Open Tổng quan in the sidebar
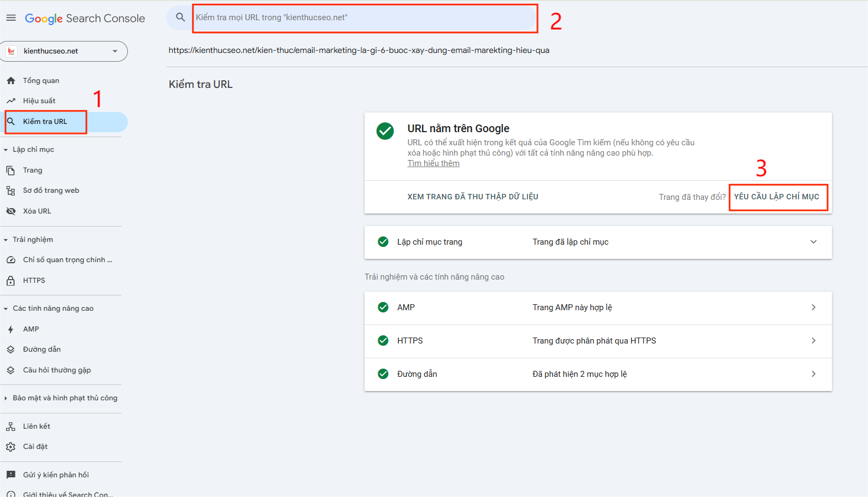The width and height of the screenshot is (868, 497). [41, 81]
